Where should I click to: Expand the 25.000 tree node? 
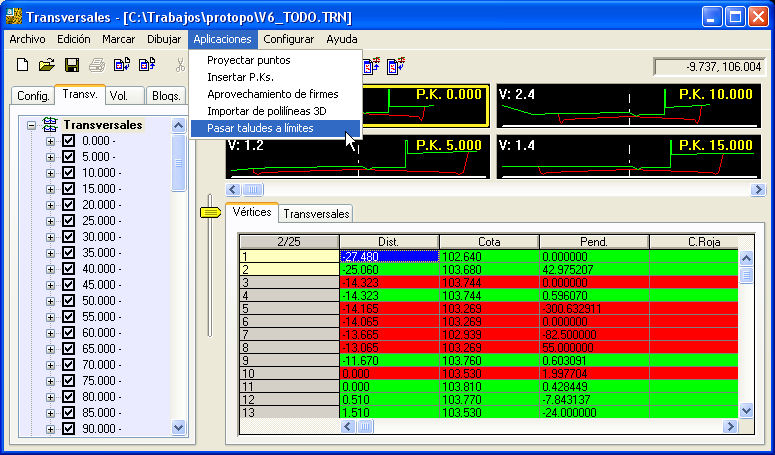[x=50, y=221]
